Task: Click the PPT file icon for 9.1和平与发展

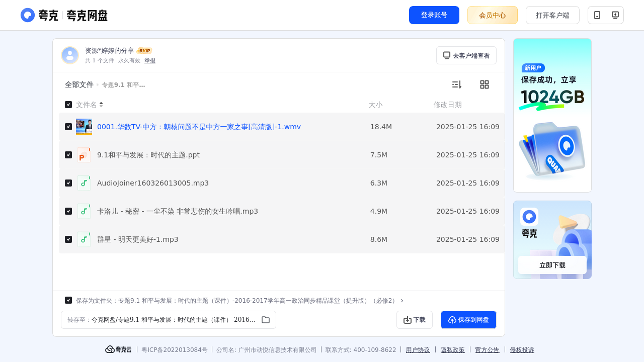Action: (x=84, y=155)
